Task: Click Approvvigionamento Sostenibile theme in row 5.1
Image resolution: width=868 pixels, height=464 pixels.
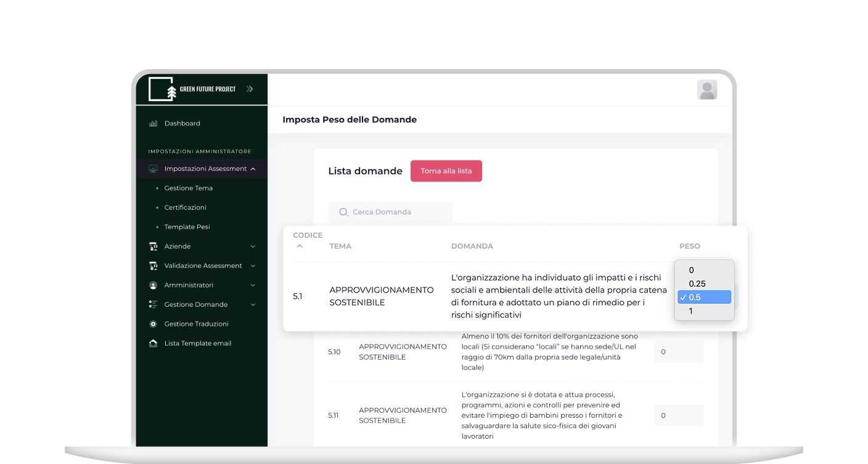Action: [382, 296]
